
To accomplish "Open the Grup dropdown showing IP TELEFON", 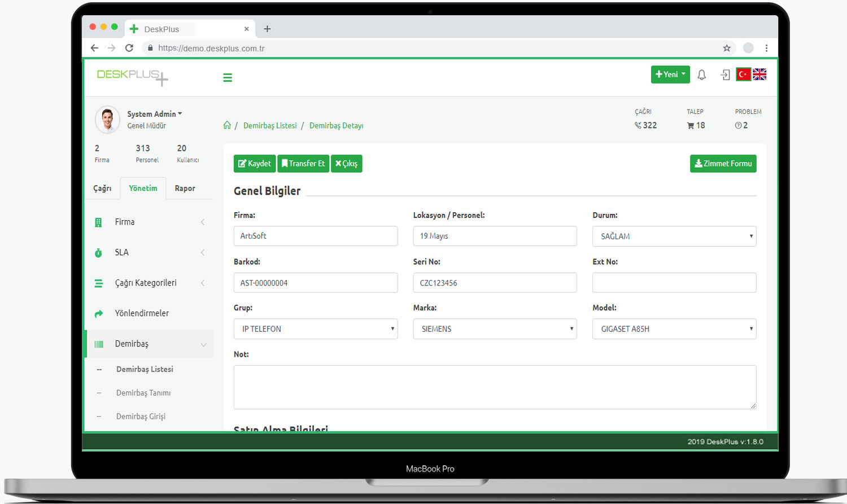I will pos(316,329).
